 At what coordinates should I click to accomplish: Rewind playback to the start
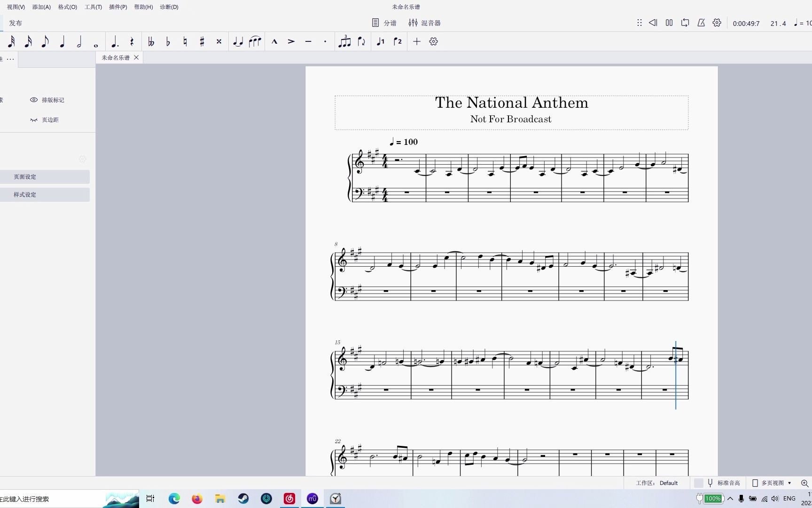[x=653, y=23]
